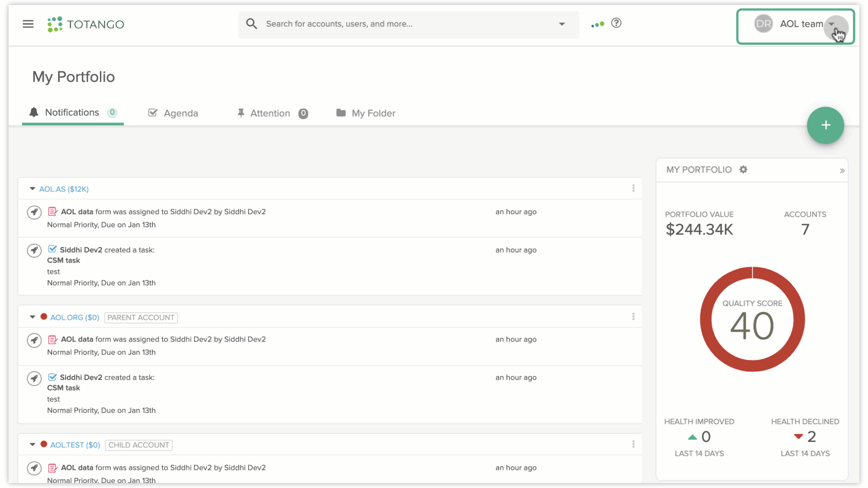Open the AOL.ORG ($0) account link

pos(75,317)
